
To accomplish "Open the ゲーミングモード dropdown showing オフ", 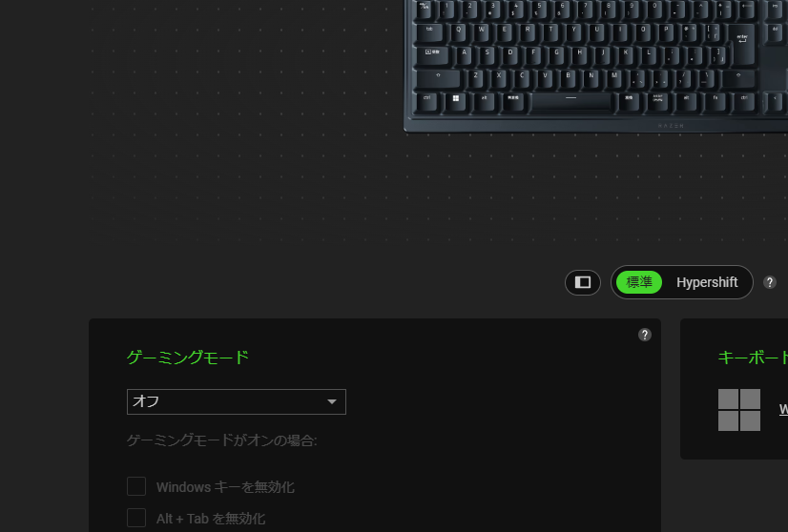I will click(x=237, y=402).
